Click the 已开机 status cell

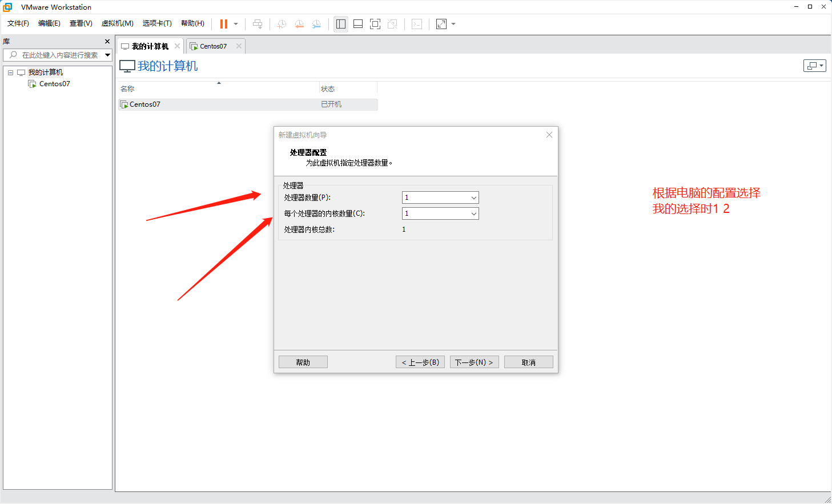tap(331, 104)
